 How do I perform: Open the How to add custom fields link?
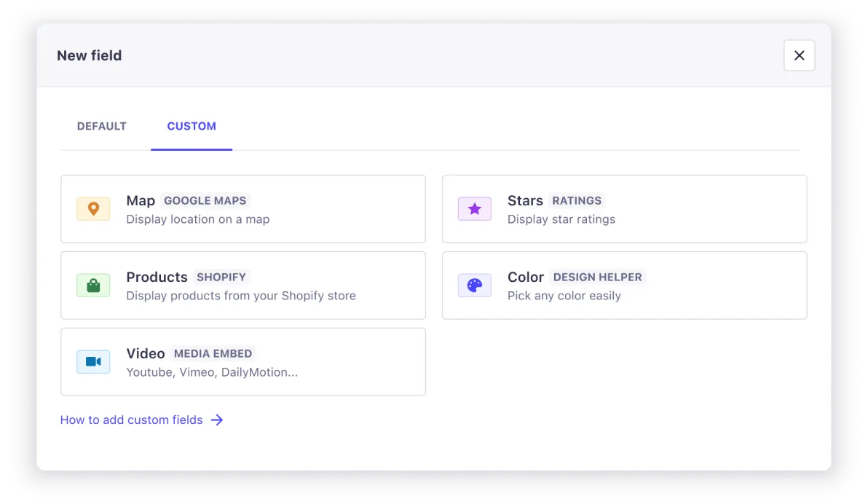131,420
